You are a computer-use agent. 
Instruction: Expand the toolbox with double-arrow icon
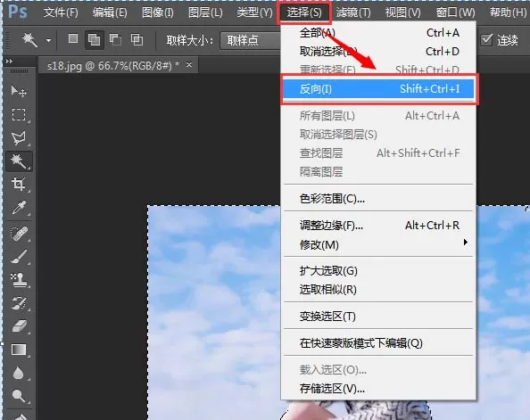coord(9,62)
